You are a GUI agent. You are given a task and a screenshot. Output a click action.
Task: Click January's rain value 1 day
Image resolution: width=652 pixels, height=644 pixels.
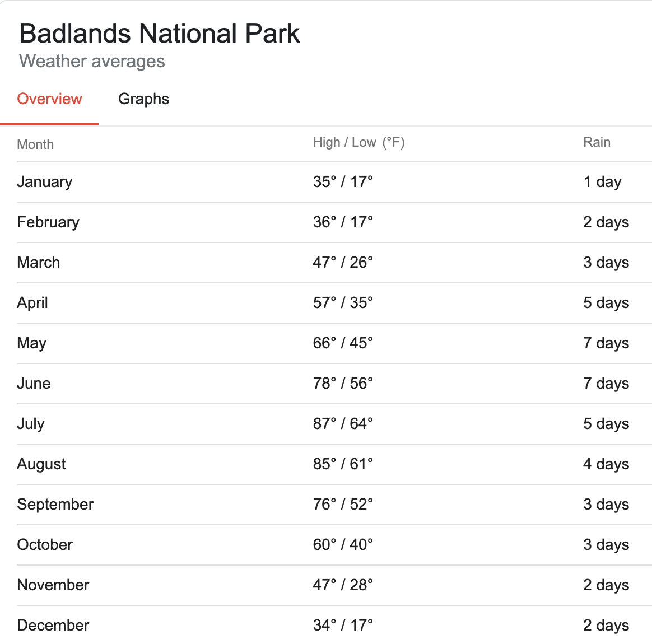602,181
